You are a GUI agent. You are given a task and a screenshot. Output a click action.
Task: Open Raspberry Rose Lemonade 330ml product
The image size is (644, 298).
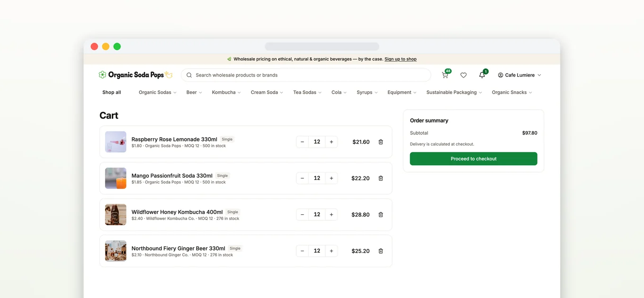pos(174,139)
